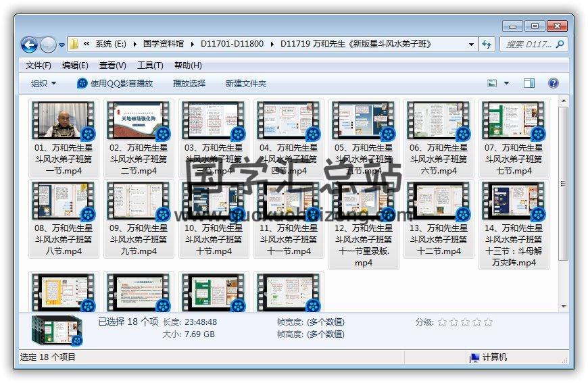Click 长度: 23:48:48 value
The width and height of the screenshot is (588, 383).
point(201,322)
